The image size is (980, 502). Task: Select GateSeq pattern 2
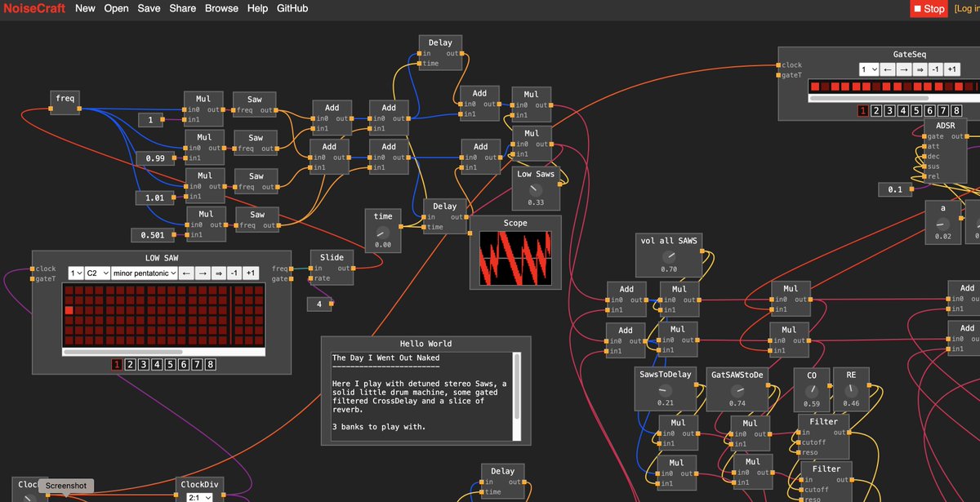coord(876,111)
